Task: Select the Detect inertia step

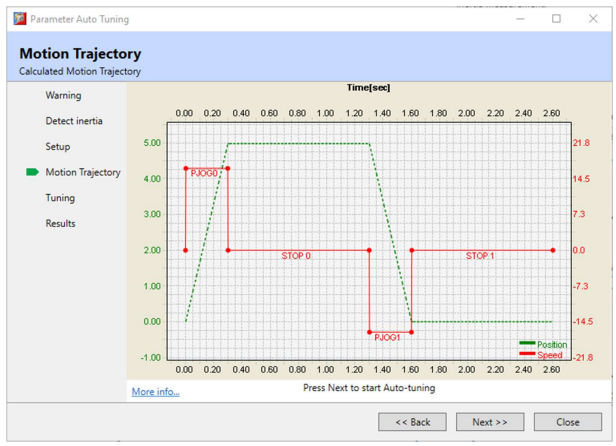Action: click(x=74, y=121)
